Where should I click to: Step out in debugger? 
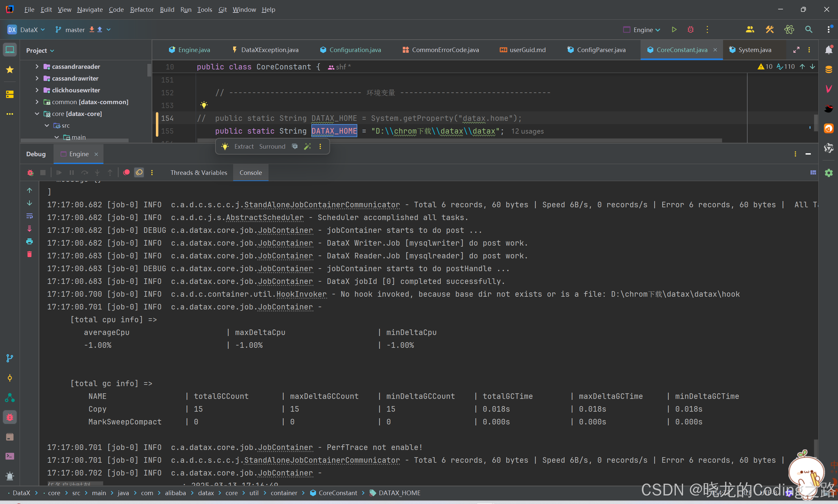coord(110,173)
